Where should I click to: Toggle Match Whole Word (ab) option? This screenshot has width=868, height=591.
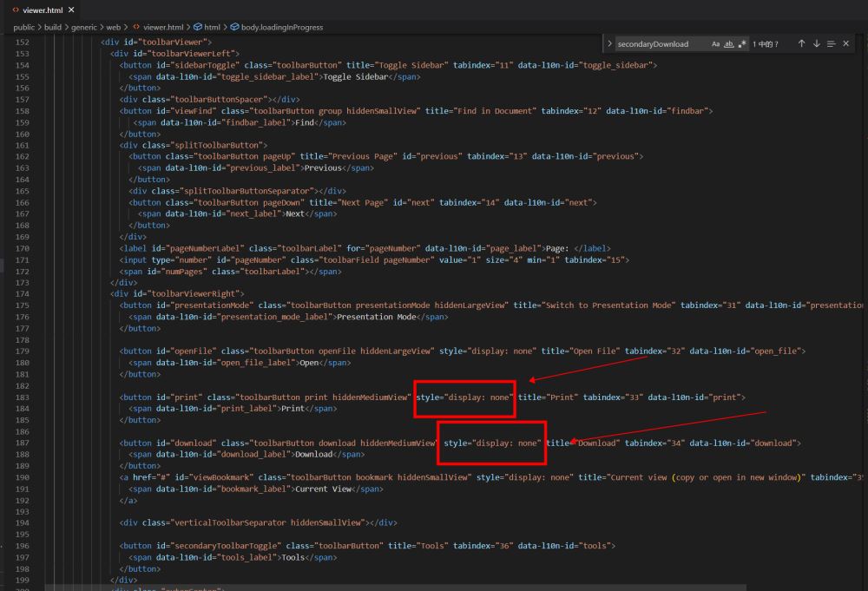[728, 43]
